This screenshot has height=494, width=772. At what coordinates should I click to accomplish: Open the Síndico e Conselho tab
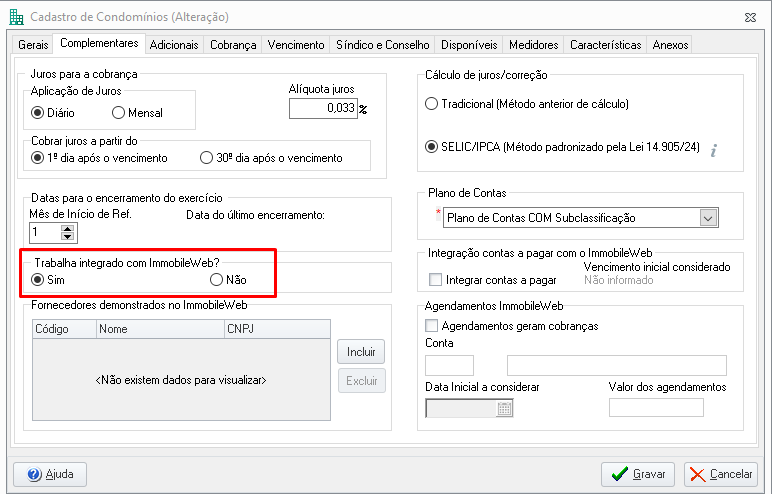point(383,45)
